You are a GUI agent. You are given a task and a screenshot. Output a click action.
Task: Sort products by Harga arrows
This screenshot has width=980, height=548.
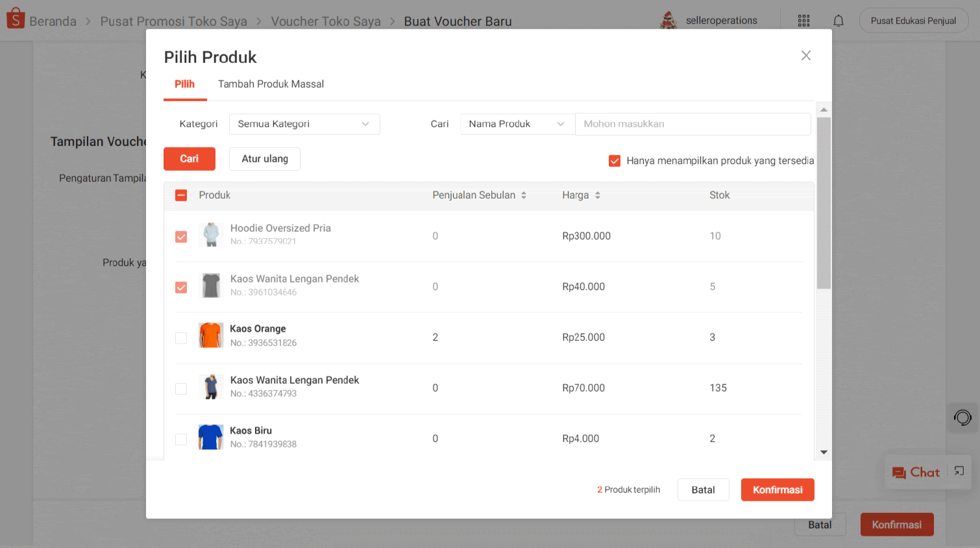pyautogui.click(x=598, y=195)
